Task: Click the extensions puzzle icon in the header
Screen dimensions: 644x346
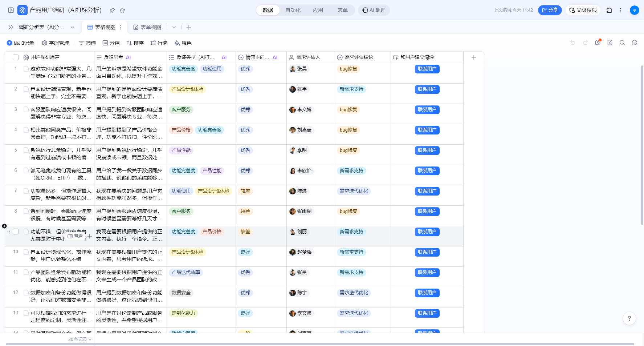Action: 609,10
